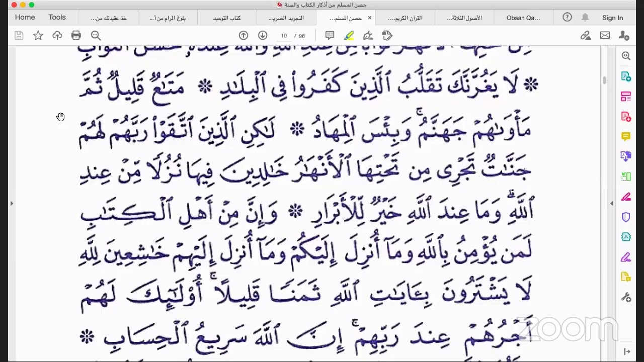The width and height of the screenshot is (644, 362).
Task: Switch to the خذ عقيدتك document tab
Action: coord(109,18)
